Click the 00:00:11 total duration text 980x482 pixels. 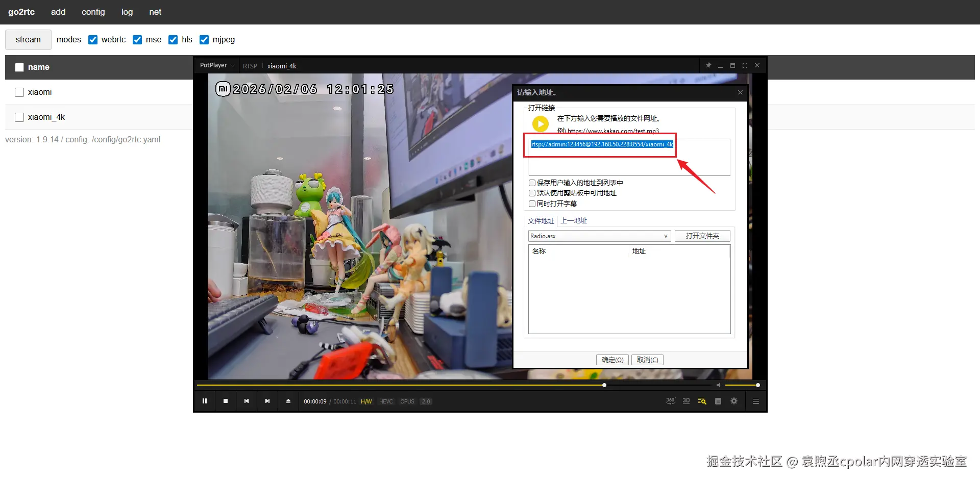(x=345, y=402)
